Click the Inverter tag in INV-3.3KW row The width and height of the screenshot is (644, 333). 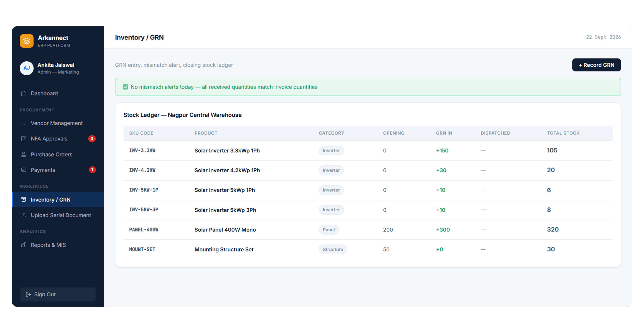click(x=331, y=151)
